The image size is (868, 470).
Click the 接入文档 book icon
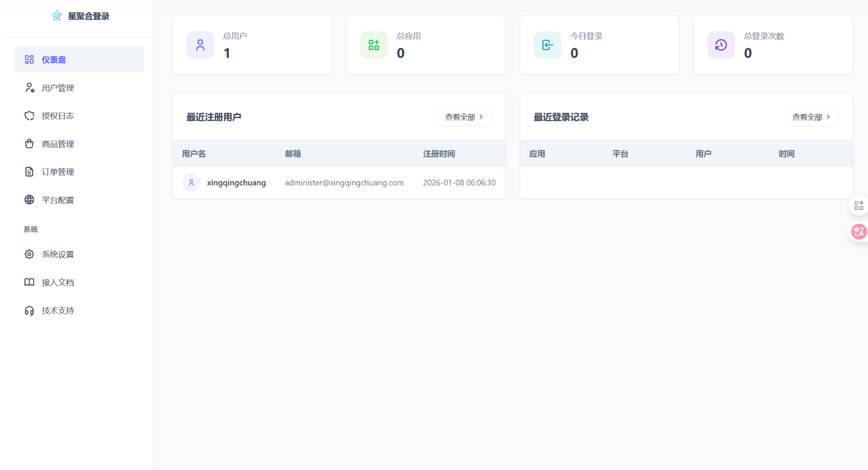(29, 283)
